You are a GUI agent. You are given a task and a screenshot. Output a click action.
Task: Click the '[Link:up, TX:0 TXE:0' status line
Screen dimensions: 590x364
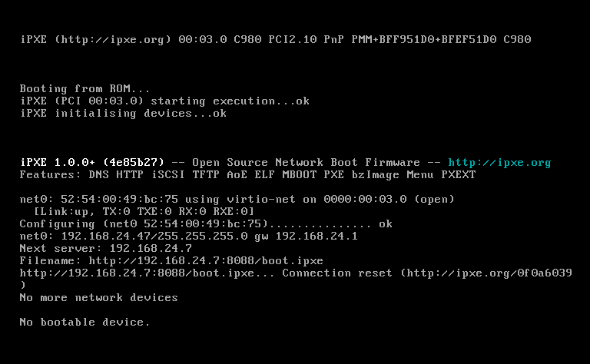[x=102, y=211]
